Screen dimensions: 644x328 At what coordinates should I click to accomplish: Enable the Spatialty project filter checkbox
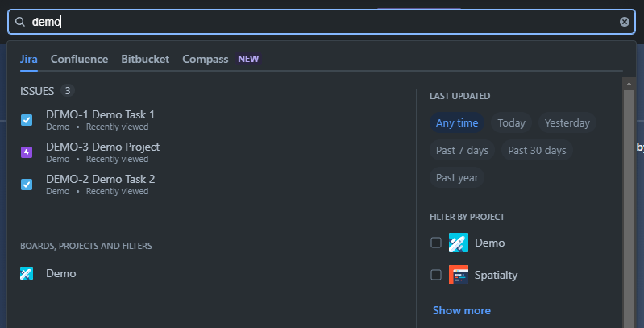pos(436,275)
